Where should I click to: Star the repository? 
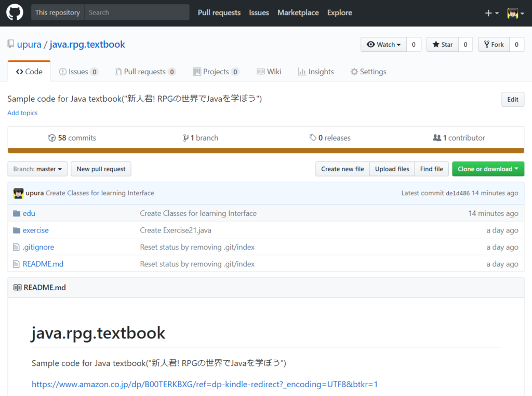pos(443,45)
